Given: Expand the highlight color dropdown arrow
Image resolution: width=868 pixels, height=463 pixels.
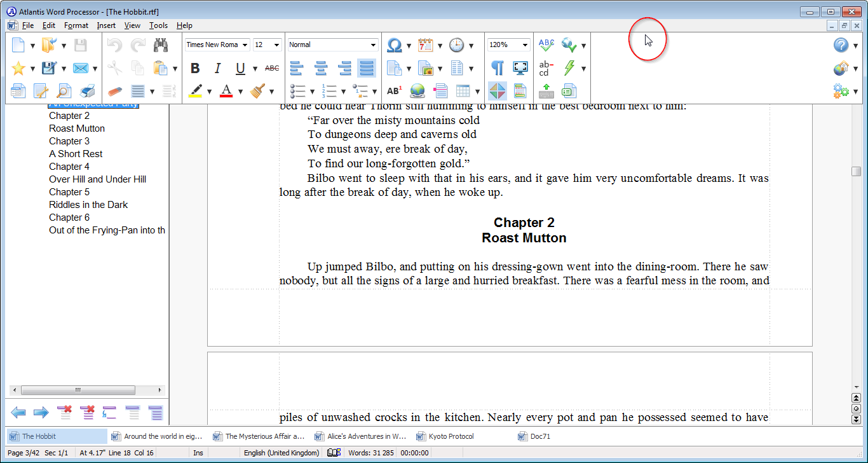Looking at the screenshot, I should click(x=208, y=92).
